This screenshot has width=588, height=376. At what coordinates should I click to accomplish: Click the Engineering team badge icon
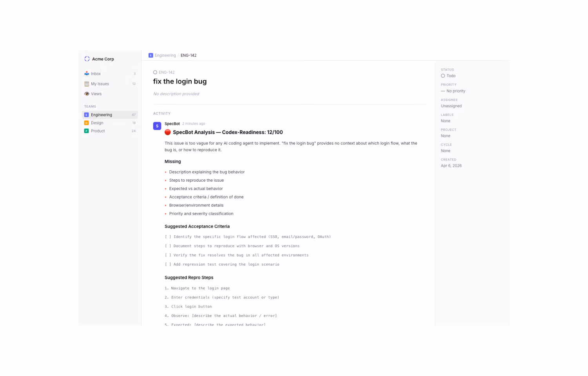(86, 114)
